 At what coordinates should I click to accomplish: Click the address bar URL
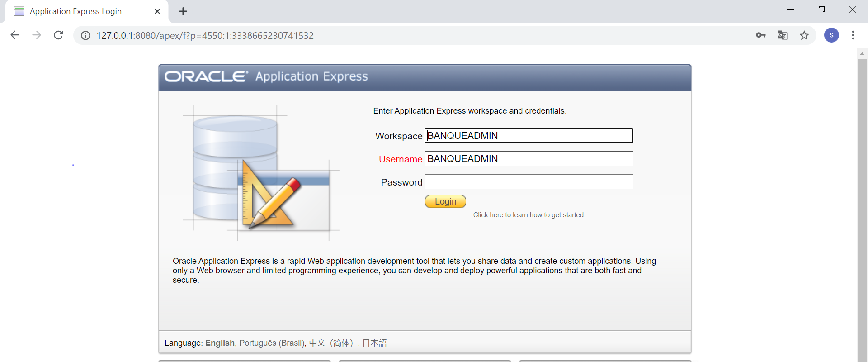click(205, 35)
